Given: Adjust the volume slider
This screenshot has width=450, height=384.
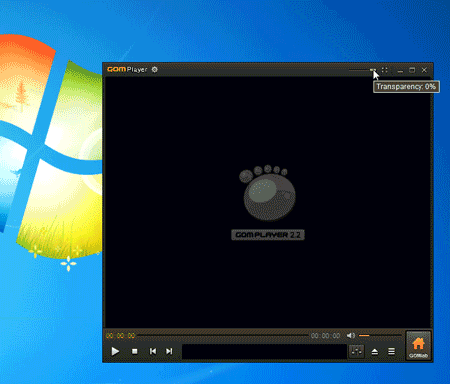Looking at the screenshot, I should (x=380, y=335).
